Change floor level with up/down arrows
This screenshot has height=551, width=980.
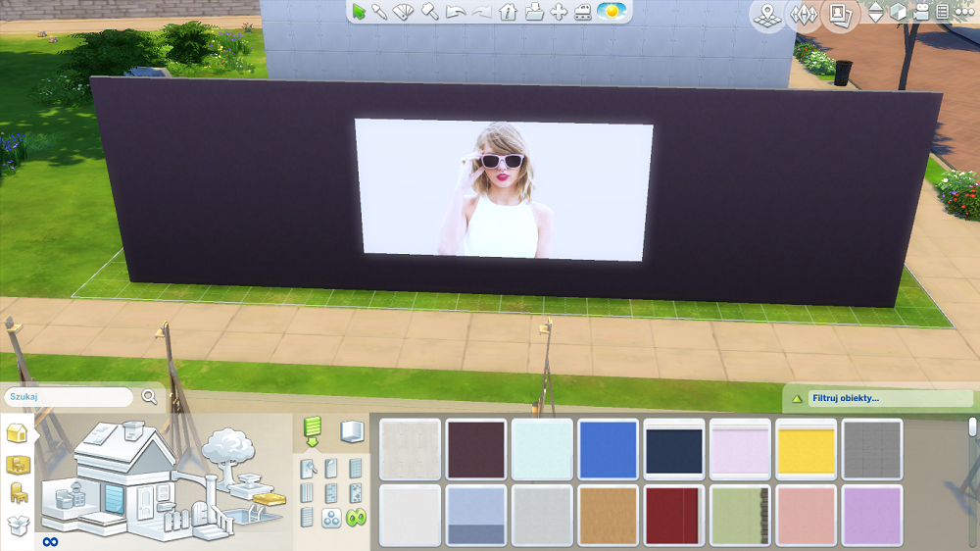click(875, 12)
